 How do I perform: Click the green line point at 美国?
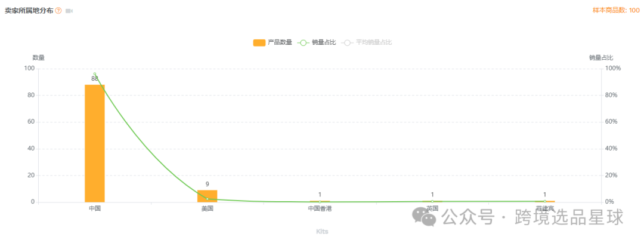[208, 199]
